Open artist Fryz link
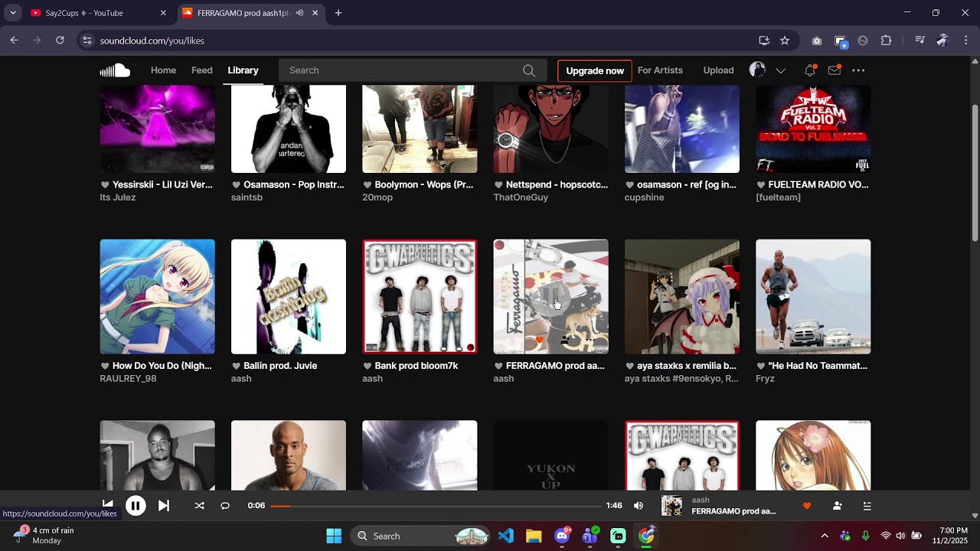 coord(765,378)
